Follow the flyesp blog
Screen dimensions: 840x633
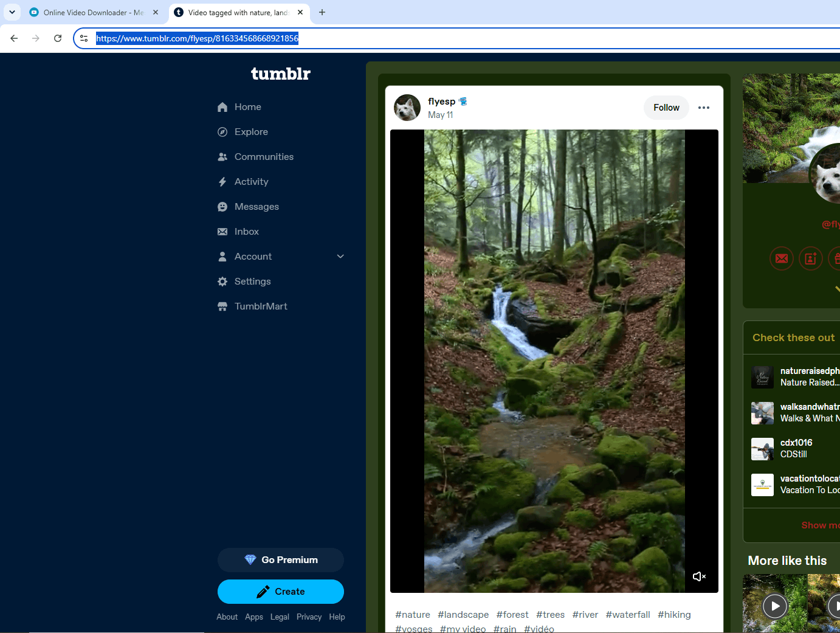[x=666, y=108]
